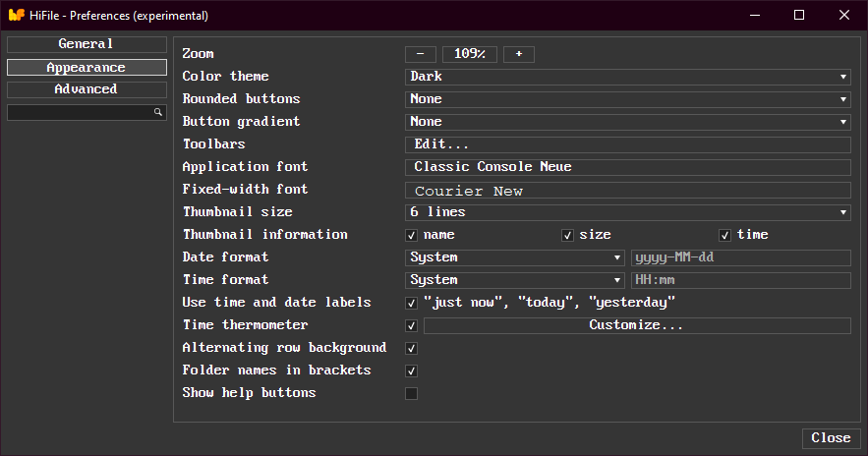Click the Close button at bottom
Screen dimensions: 868x456
click(831, 438)
